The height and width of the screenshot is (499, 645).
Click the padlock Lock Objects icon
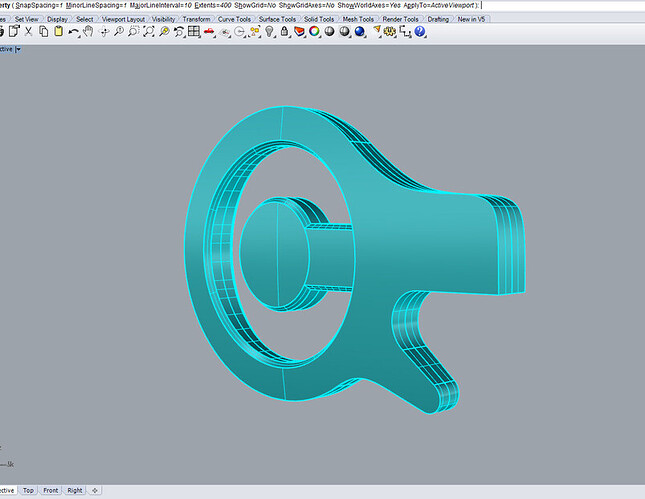[x=285, y=32]
